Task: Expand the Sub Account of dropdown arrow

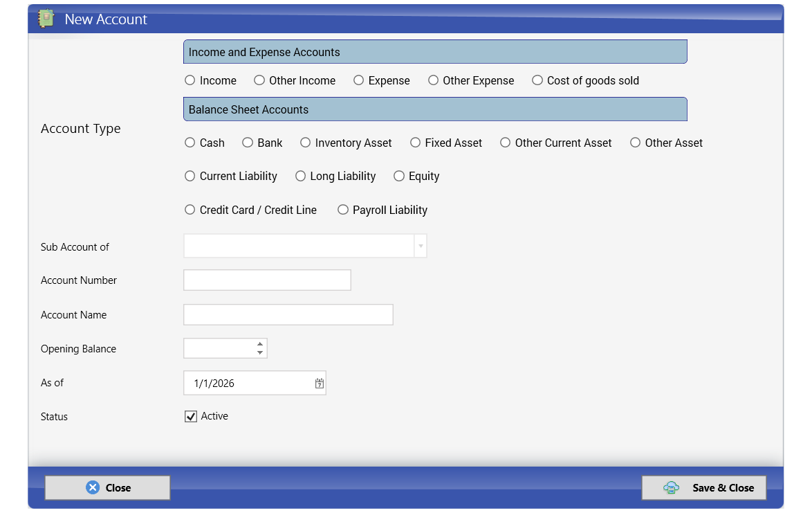Action: coord(421,246)
